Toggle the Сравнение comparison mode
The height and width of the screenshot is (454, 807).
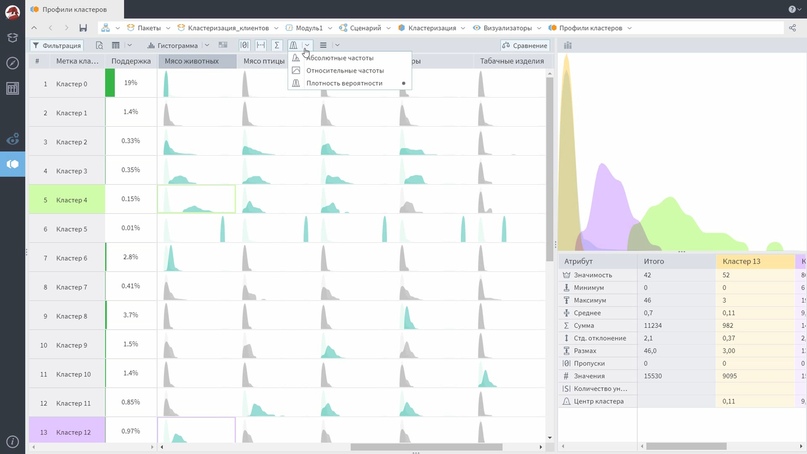coord(525,46)
